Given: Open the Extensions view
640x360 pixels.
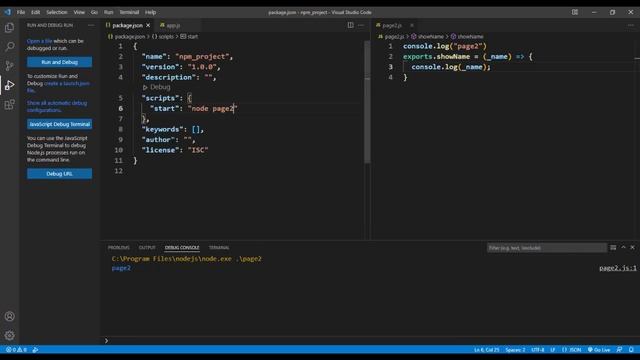Looking at the screenshot, I should pos(9,104).
